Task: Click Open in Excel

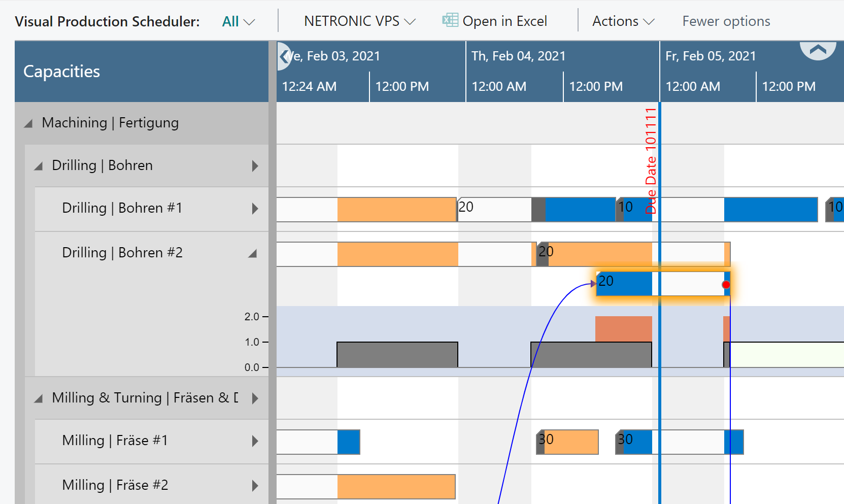Action: 504,21
